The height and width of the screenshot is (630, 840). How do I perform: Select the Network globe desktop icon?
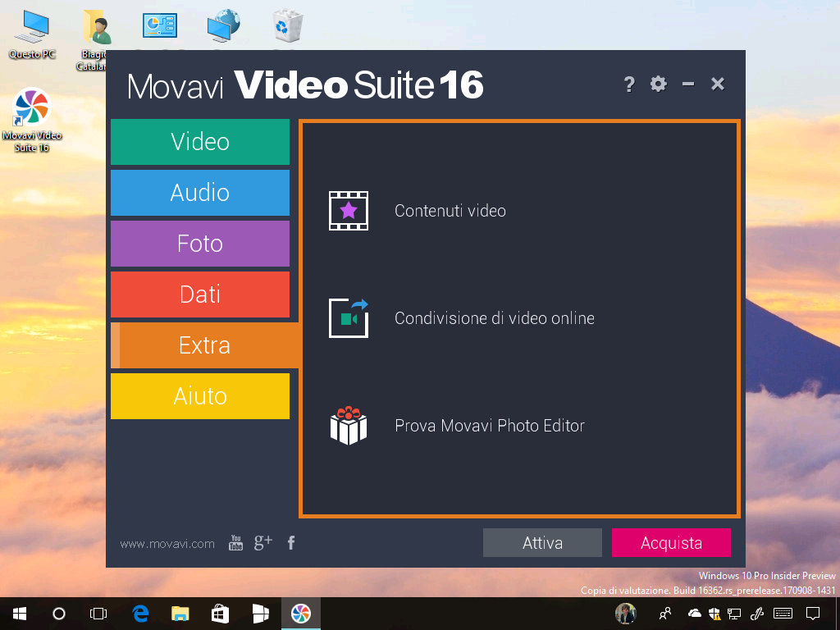coord(223,25)
